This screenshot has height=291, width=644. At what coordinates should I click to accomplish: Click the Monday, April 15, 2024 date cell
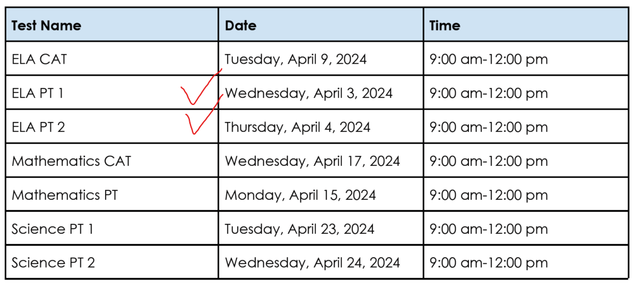click(x=301, y=195)
